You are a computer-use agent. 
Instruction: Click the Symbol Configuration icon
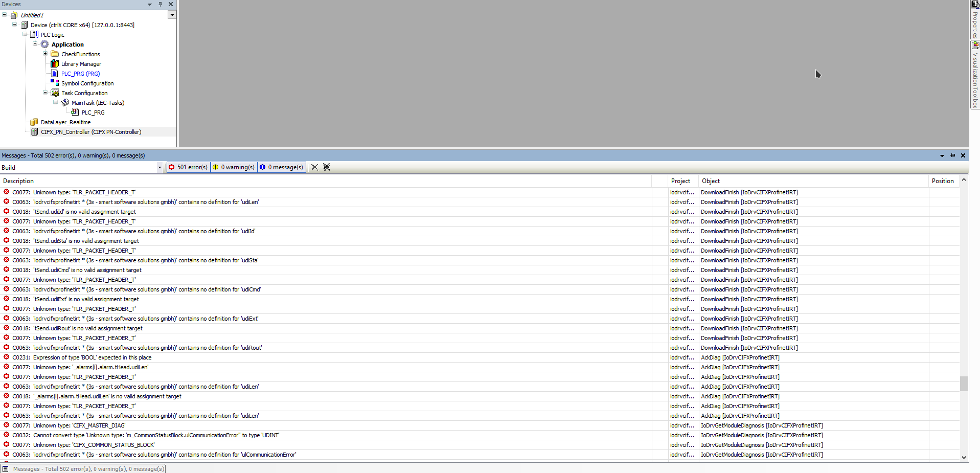click(x=55, y=83)
